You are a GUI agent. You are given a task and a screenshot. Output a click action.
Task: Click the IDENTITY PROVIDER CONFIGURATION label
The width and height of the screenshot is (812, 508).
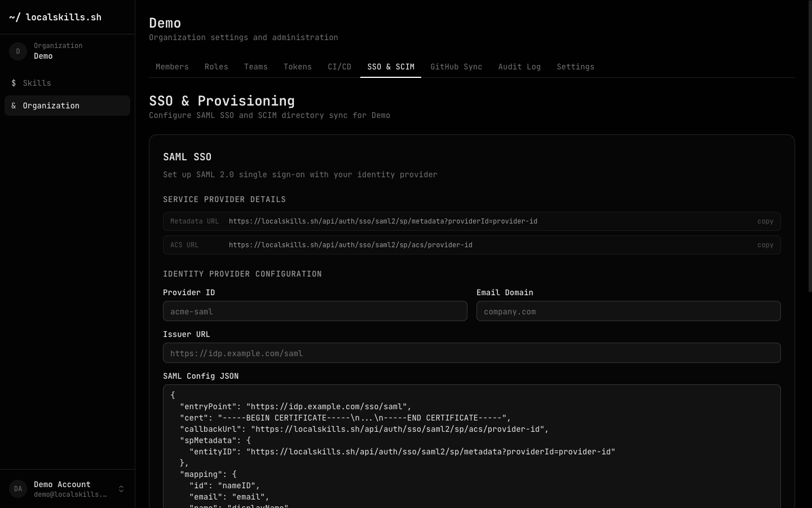click(x=242, y=274)
